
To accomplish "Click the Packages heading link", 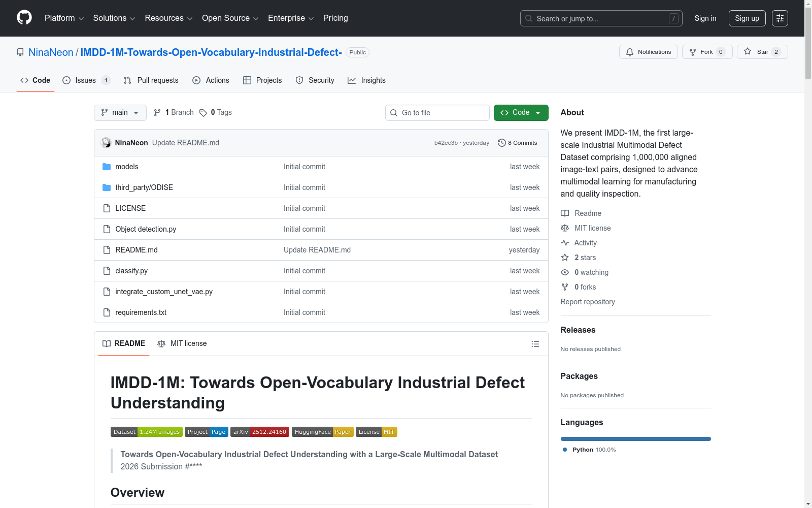I will point(579,376).
